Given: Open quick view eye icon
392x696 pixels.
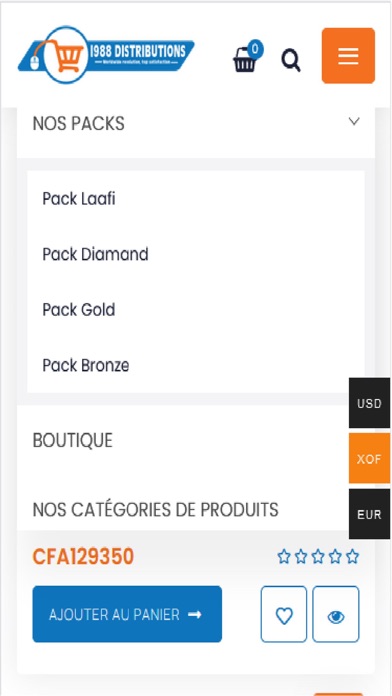Looking at the screenshot, I should point(336,614).
